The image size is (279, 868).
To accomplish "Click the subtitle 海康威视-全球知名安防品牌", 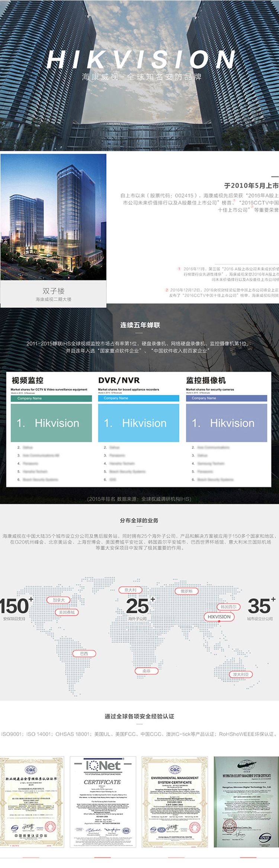I will tap(142, 77).
